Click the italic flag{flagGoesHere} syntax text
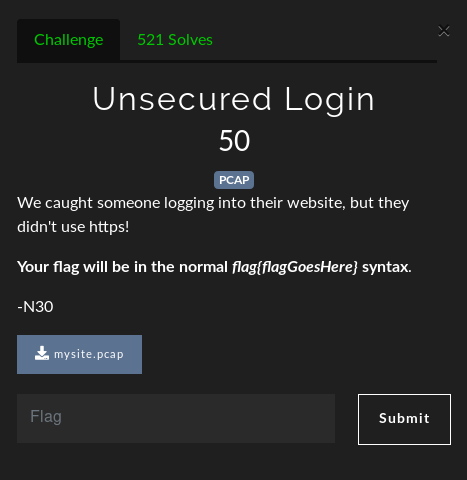Viewport: 467px width, 480px height. tap(295, 267)
